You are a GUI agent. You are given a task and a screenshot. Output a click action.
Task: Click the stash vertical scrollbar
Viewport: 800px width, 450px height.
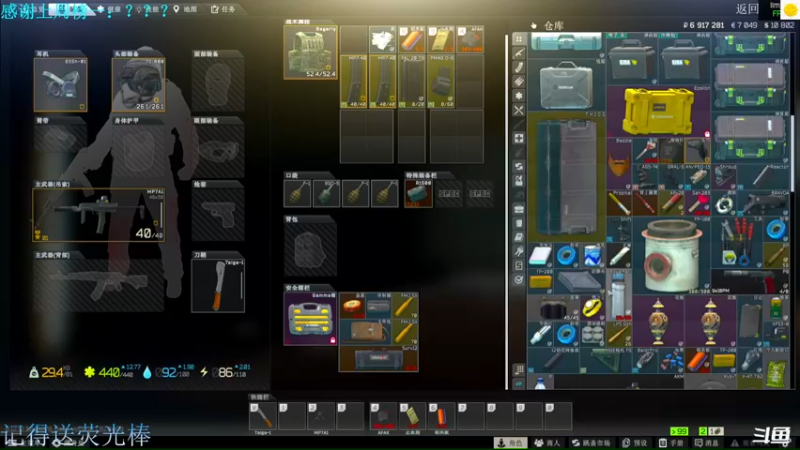[x=792, y=153]
